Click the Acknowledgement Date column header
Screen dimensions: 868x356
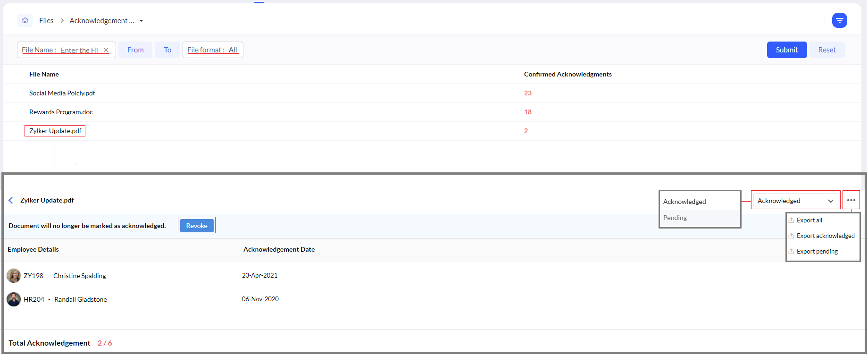tap(279, 249)
